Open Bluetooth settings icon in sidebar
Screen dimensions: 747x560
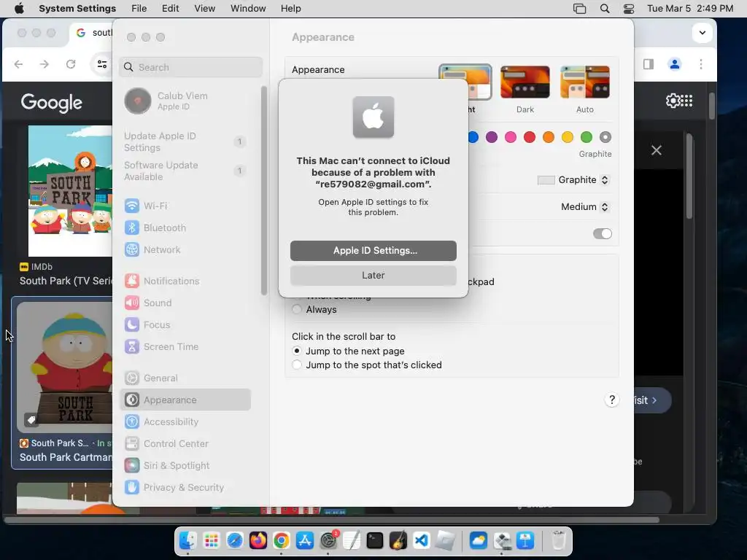(x=132, y=227)
